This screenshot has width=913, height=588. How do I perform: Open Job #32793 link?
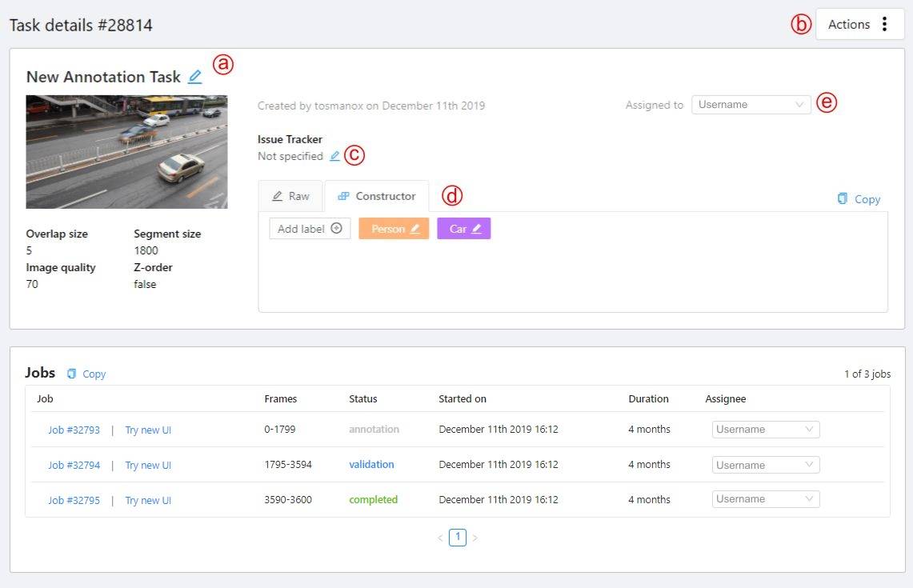click(x=74, y=430)
